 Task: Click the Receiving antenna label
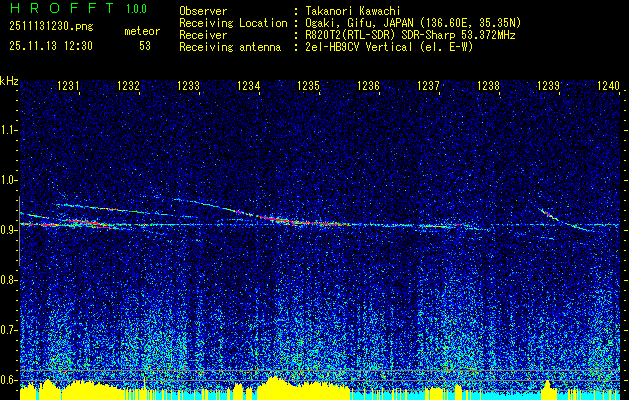click(230, 47)
